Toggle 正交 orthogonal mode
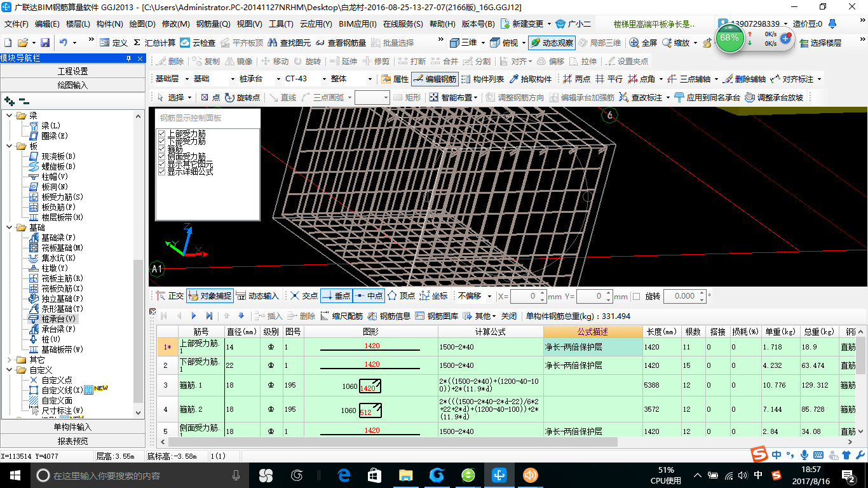This screenshot has height=488, width=868. (170, 296)
